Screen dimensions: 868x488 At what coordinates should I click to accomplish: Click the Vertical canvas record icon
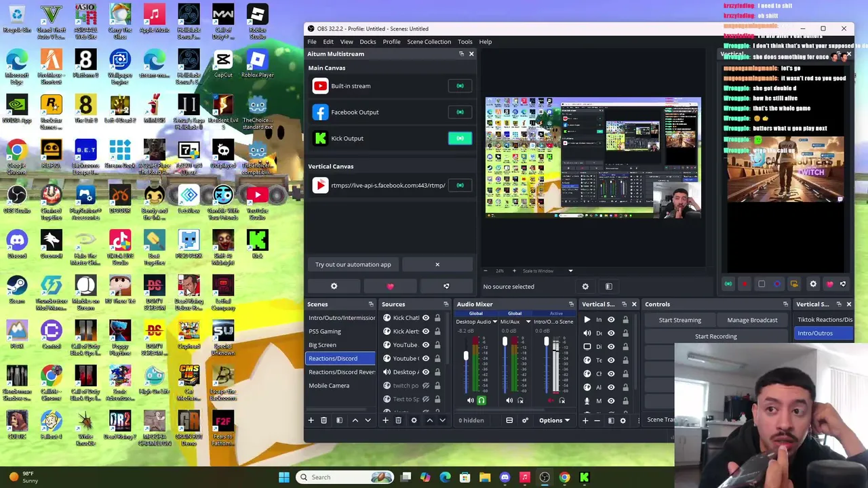point(744,284)
